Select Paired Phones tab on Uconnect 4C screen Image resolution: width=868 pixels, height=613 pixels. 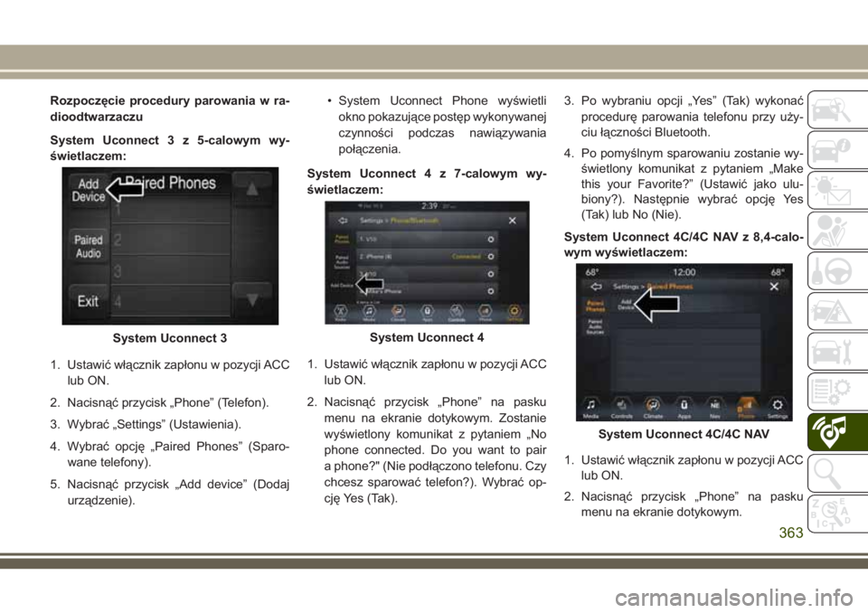(x=596, y=306)
